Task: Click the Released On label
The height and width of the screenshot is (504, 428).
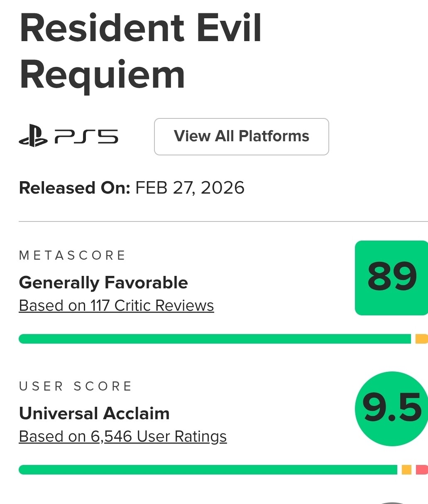Action: (75, 188)
